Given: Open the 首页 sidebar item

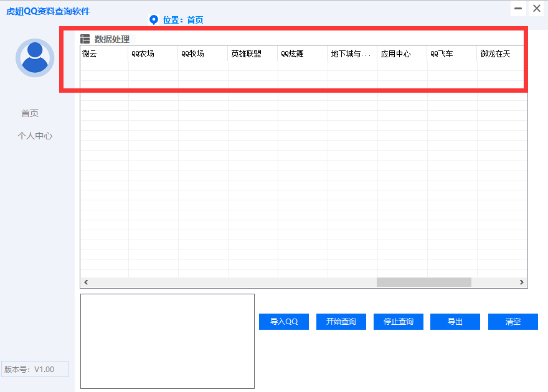Looking at the screenshot, I should pyautogui.click(x=30, y=113).
